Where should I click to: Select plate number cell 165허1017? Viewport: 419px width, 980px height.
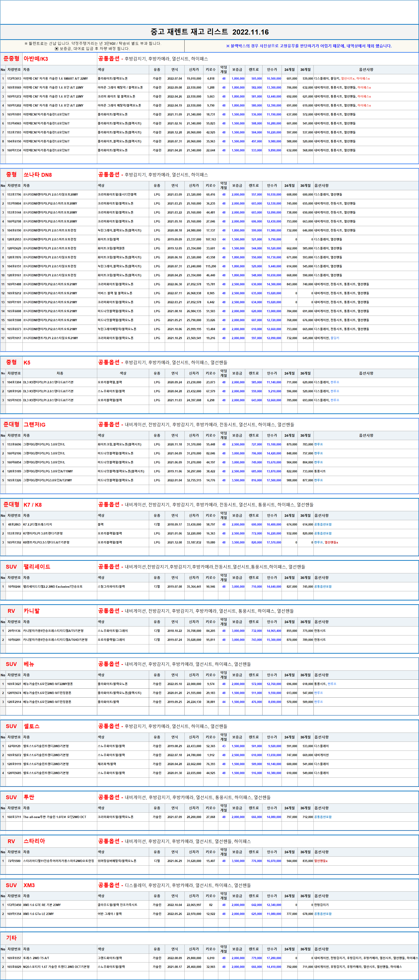14,338
